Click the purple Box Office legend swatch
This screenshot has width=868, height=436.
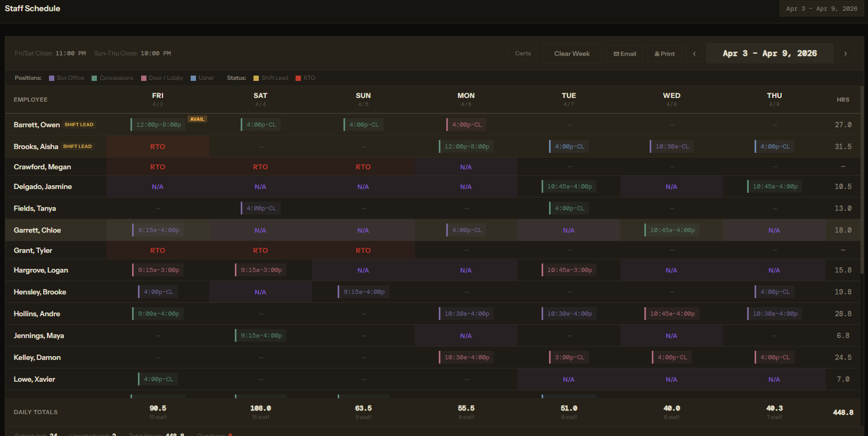(x=52, y=78)
